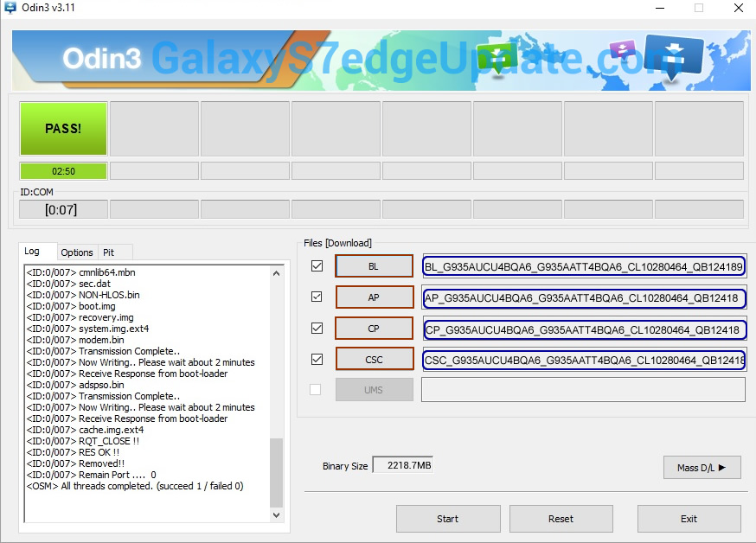This screenshot has height=543, width=756.
Task: Tick the UMS checkbox
Action: (x=316, y=389)
